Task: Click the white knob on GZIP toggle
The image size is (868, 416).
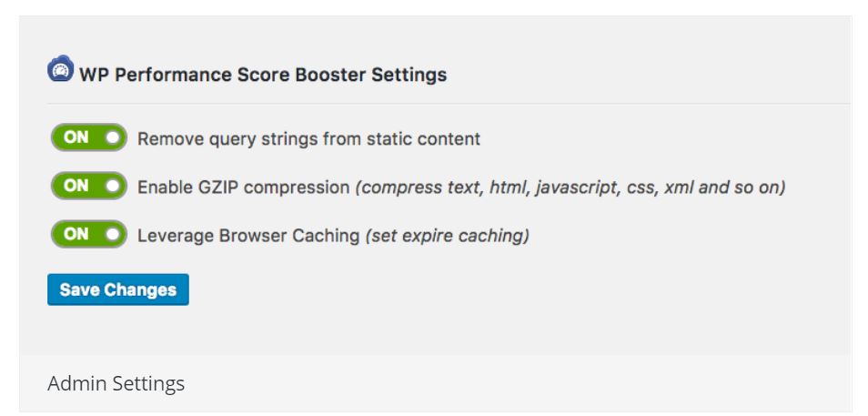Action: (113, 186)
